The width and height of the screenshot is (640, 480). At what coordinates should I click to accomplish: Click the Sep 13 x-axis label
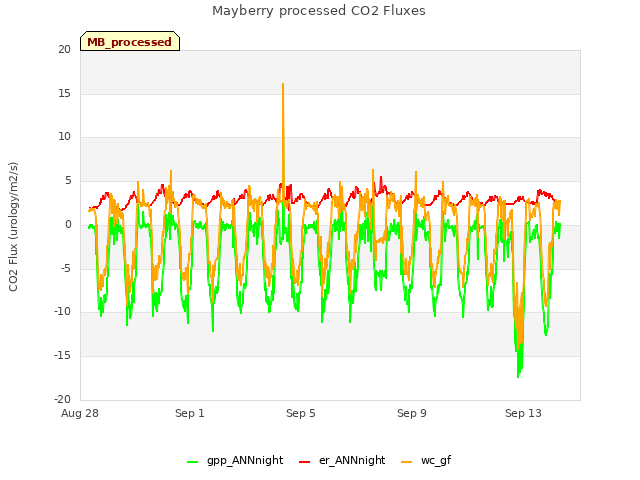(523, 413)
